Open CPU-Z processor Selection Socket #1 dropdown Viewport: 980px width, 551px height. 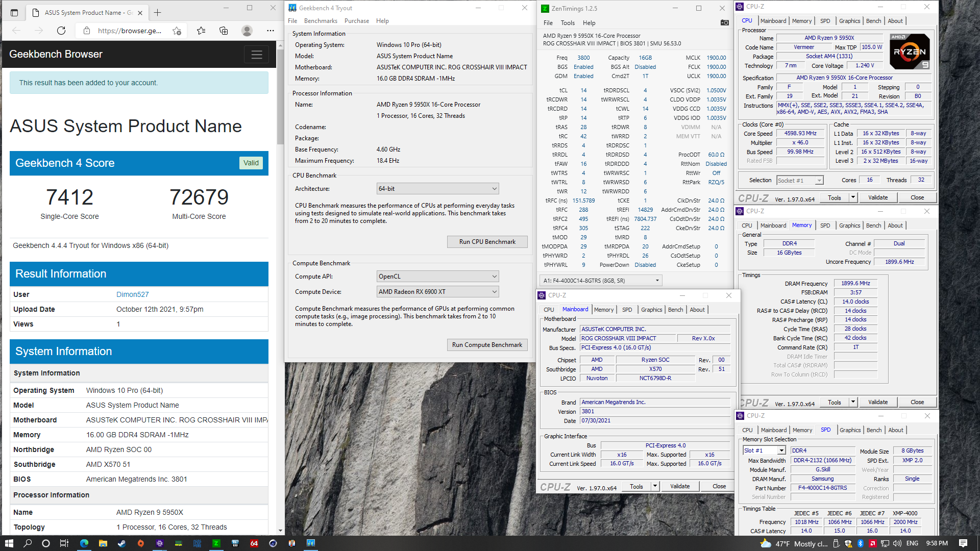pyautogui.click(x=800, y=180)
